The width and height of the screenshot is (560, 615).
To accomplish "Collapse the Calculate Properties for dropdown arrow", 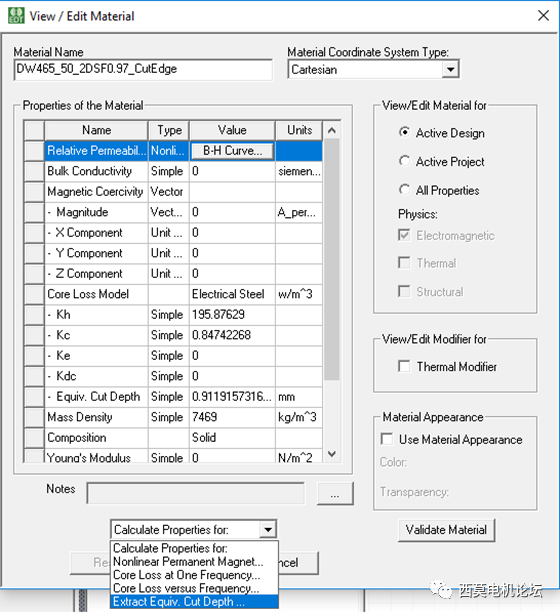I will [x=268, y=529].
